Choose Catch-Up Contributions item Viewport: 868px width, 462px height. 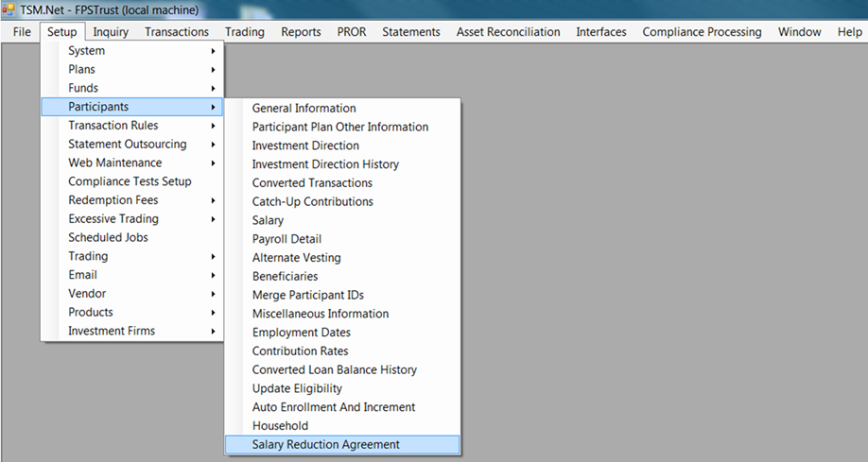coord(312,201)
